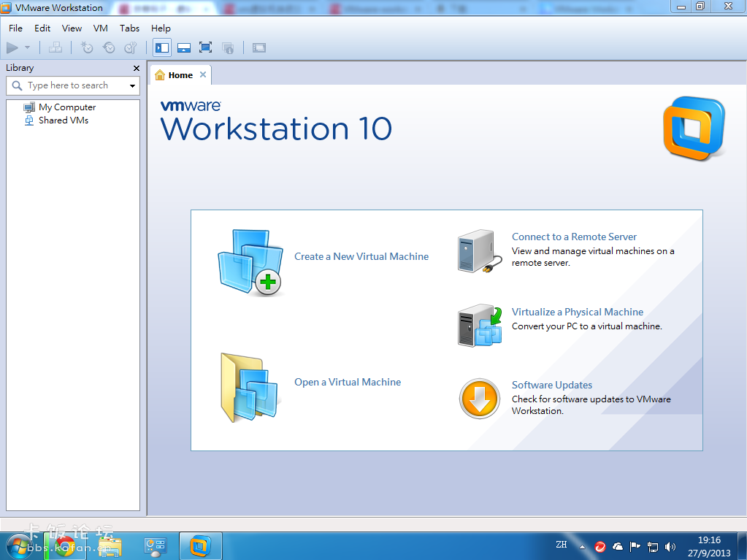Click the Power On virtual machine icon
Image resolution: width=747 pixels, height=560 pixels.
[14, 47]
